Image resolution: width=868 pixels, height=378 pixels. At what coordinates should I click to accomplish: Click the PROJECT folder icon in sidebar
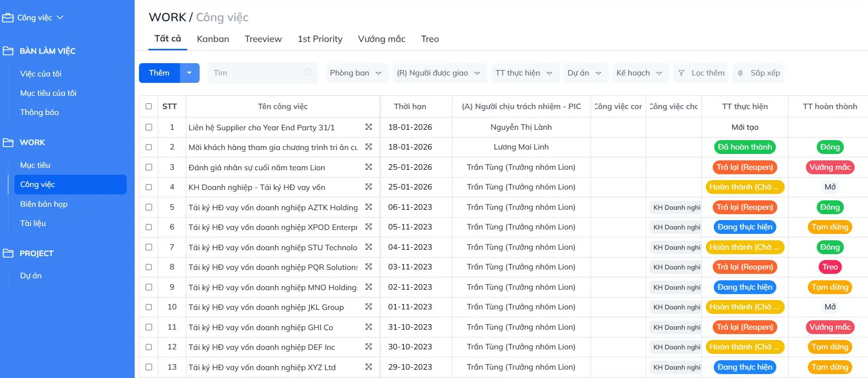[x=8, y=253]
